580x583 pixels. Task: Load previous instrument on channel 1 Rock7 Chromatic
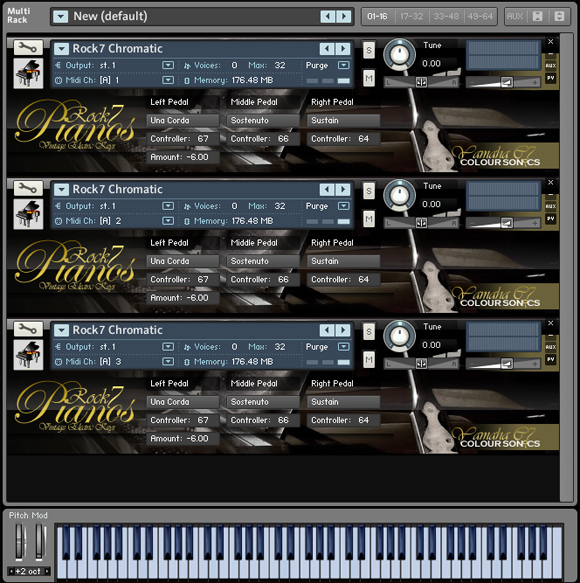[x=327, y=49]
